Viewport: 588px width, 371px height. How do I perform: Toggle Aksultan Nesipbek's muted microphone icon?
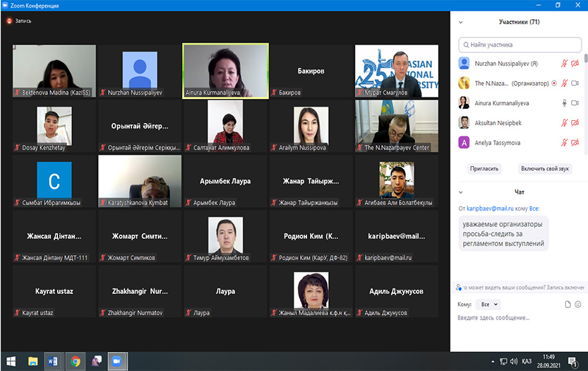point(564,122)
